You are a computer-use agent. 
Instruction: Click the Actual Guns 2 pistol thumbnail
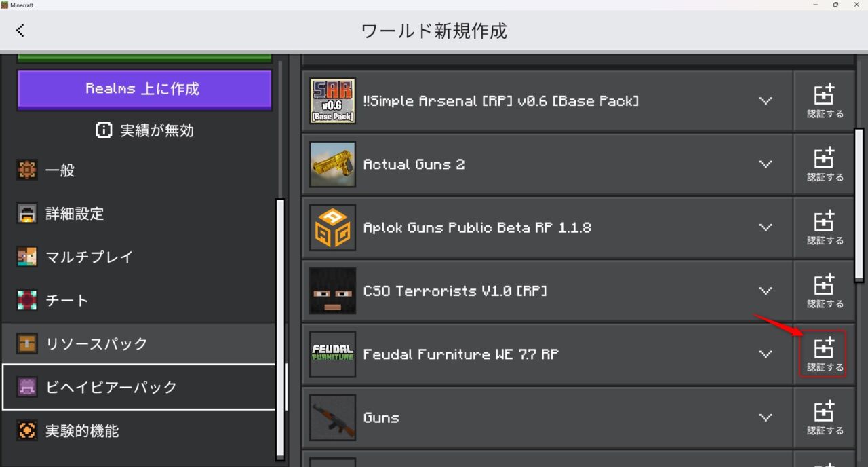tap(332, 164)
